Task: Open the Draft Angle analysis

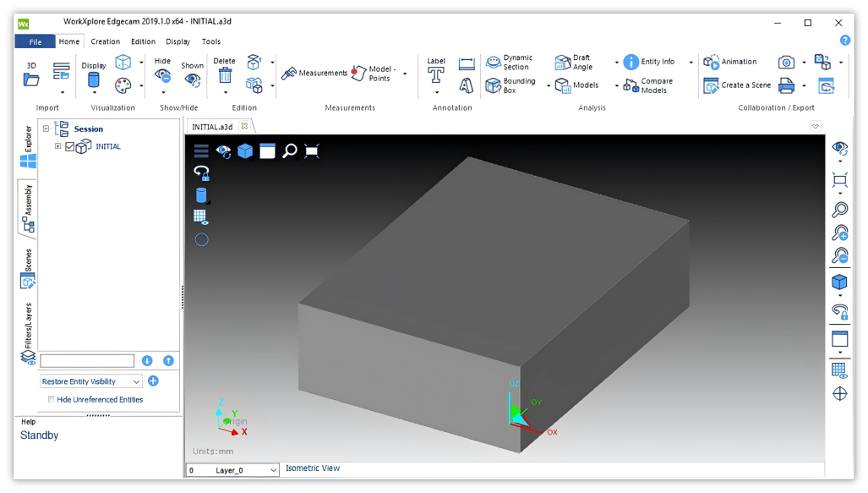Action: click(x=574, y=62)
